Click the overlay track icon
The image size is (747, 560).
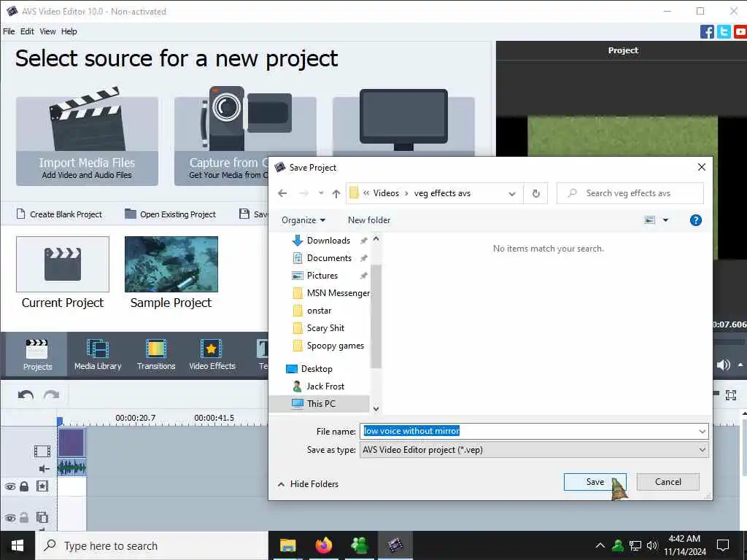click(42, 517)
